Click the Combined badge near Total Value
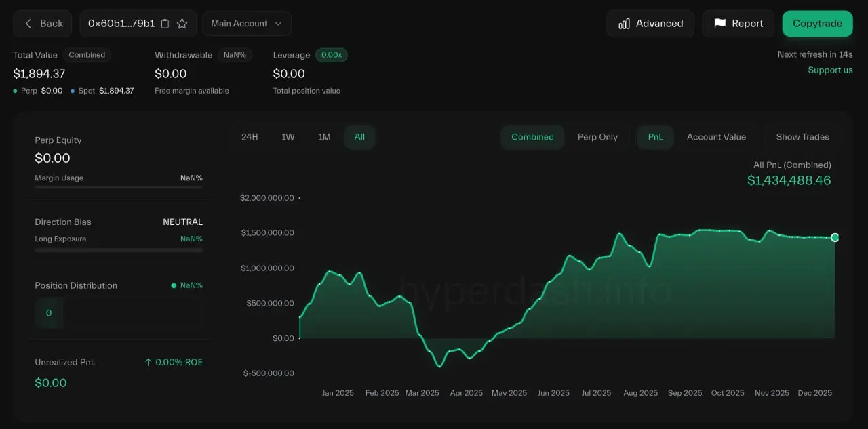This screenshot has width=868, height=429. tap(87, 55)
